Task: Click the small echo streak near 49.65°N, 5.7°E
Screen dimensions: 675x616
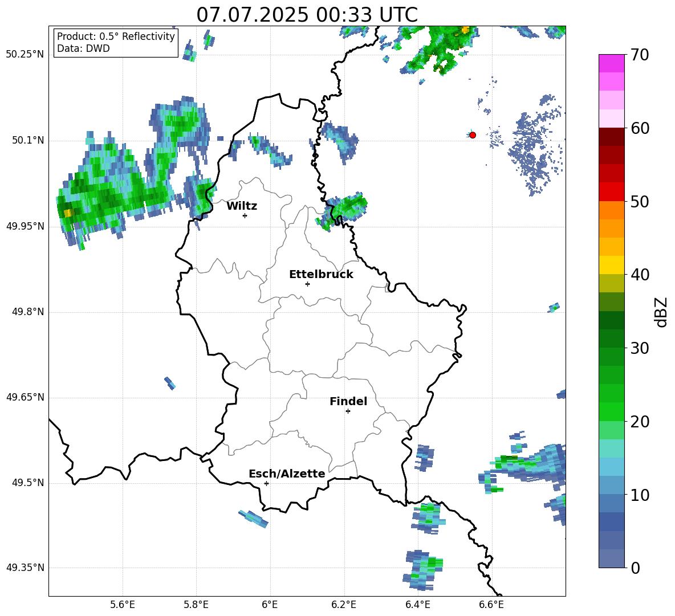Action: click(170, 383)
